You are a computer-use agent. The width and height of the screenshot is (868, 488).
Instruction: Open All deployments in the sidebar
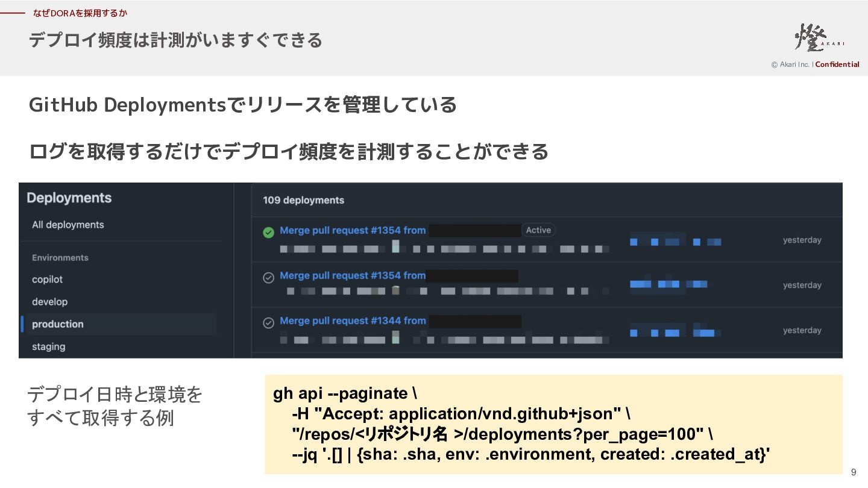(68, 225)
